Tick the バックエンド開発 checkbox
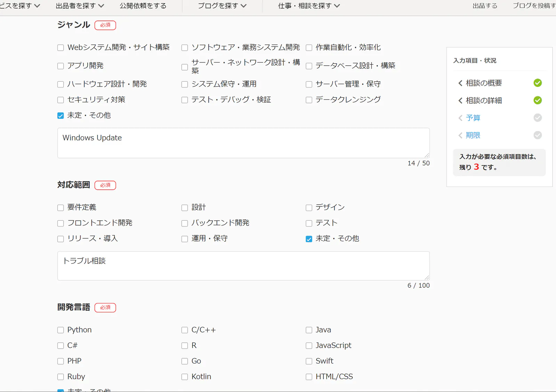Viewport: 556px width, 392px height. pos(185,223)
